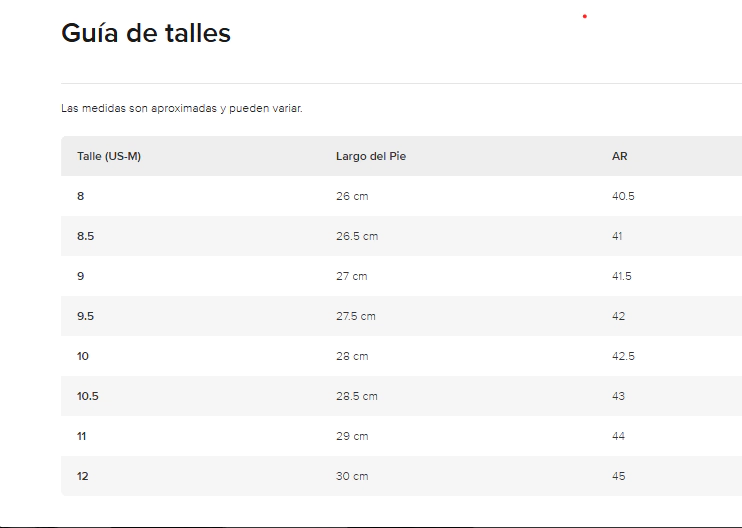Screen dimensions: 742x528
Task: Click the AR size 41.5 cell
Action: (622, 276)
